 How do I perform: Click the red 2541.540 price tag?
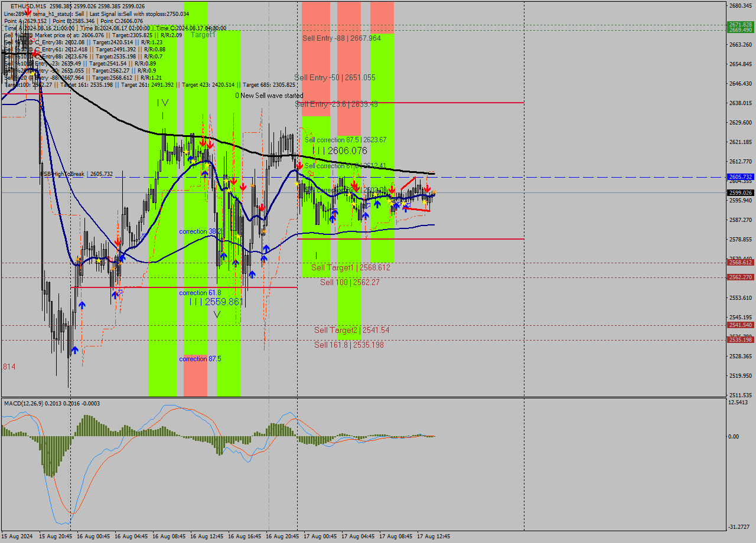click(x=740, y=325)
